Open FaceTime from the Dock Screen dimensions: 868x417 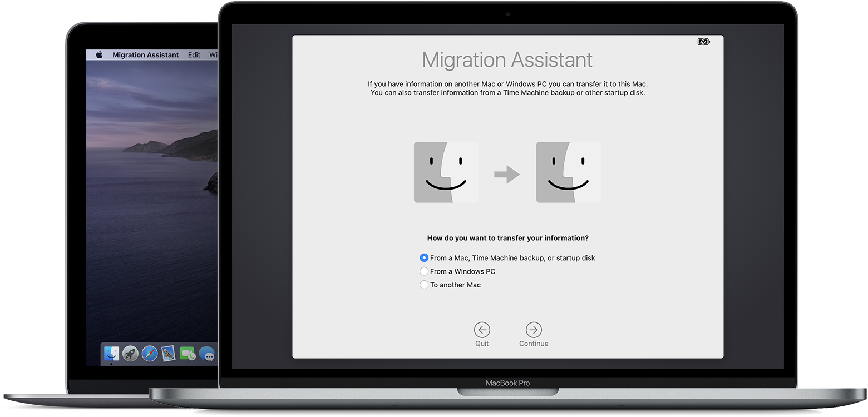click(x=188, y=354)
